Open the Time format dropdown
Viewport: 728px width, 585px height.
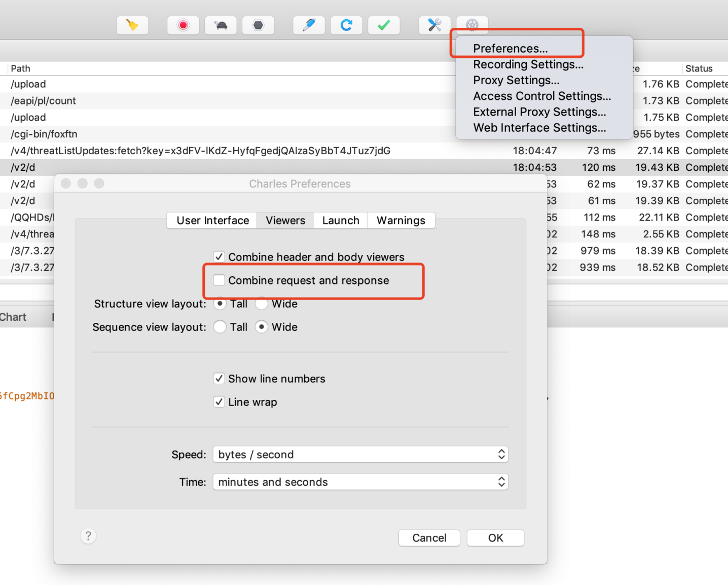360,482
